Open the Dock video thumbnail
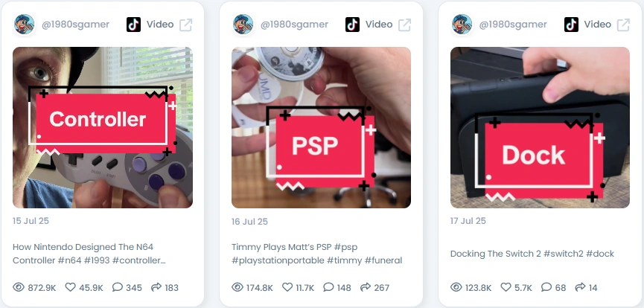Image resolution: width=644 pixels, height=308 pixels. (x=540, y=127)
